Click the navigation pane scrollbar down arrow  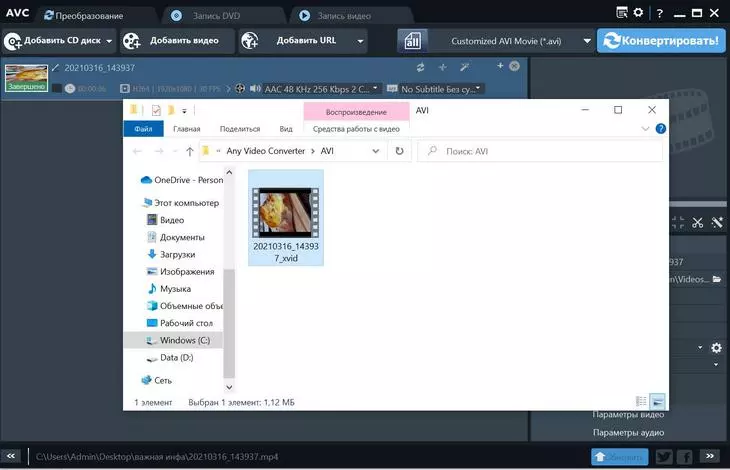pos(229,387)
